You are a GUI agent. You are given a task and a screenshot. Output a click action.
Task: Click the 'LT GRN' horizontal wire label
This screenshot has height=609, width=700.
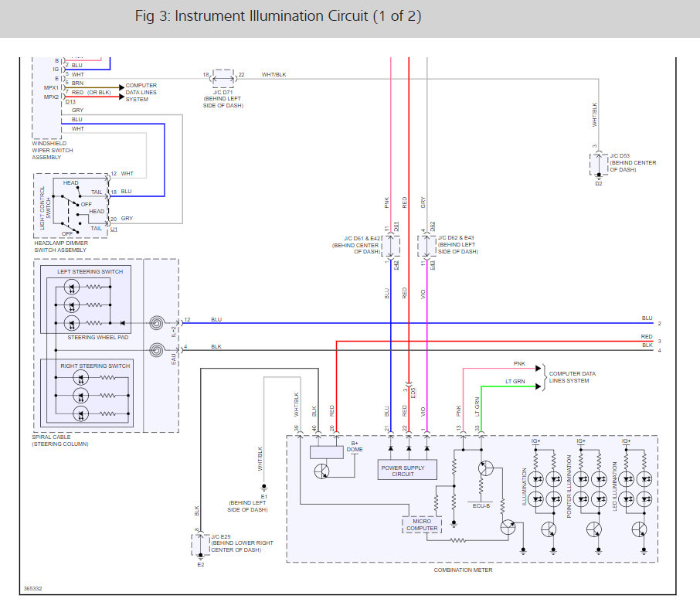[515, 381]
